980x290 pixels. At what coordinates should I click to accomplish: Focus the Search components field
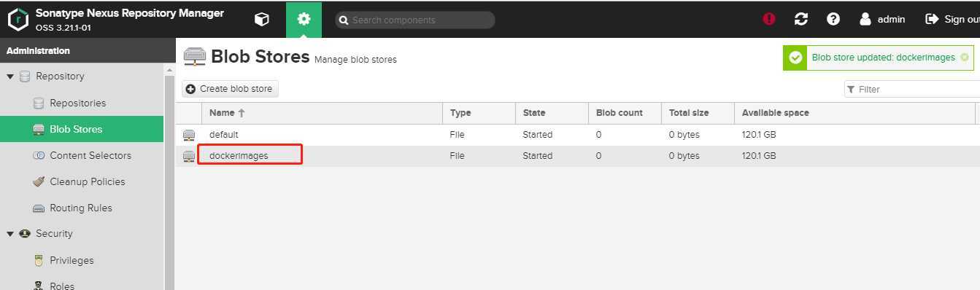click(415, 20)
